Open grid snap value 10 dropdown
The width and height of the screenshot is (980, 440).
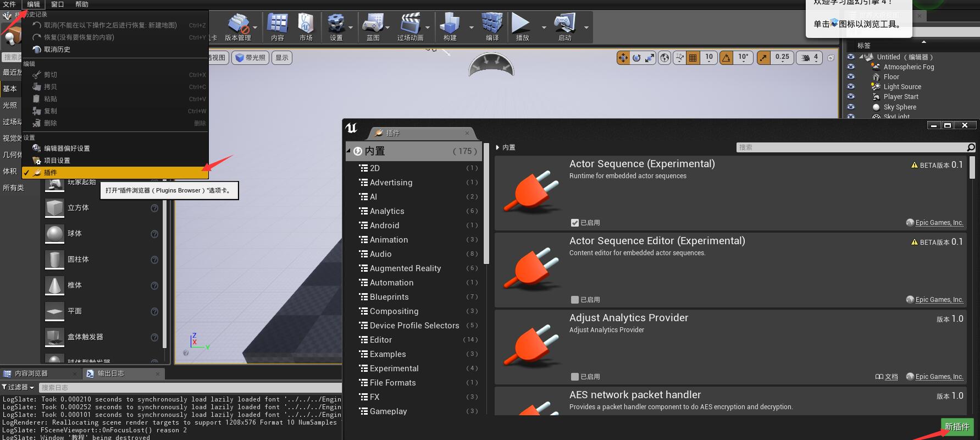pyautogui.click(x=709, y=58)
